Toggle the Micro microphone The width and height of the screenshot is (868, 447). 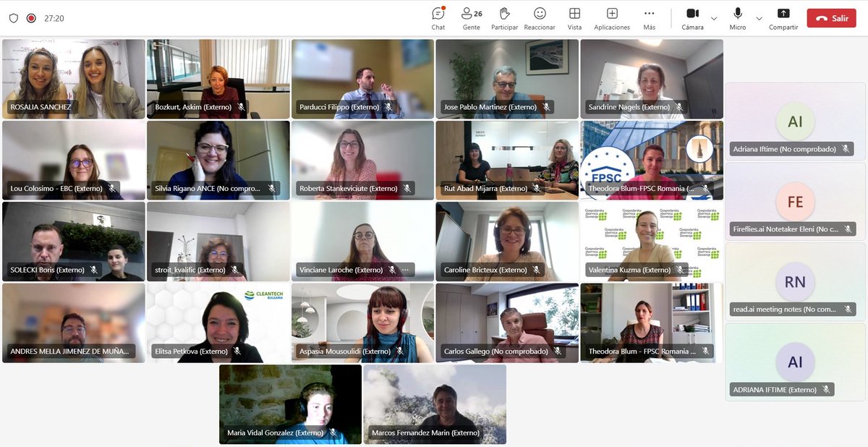pos(738,18)
